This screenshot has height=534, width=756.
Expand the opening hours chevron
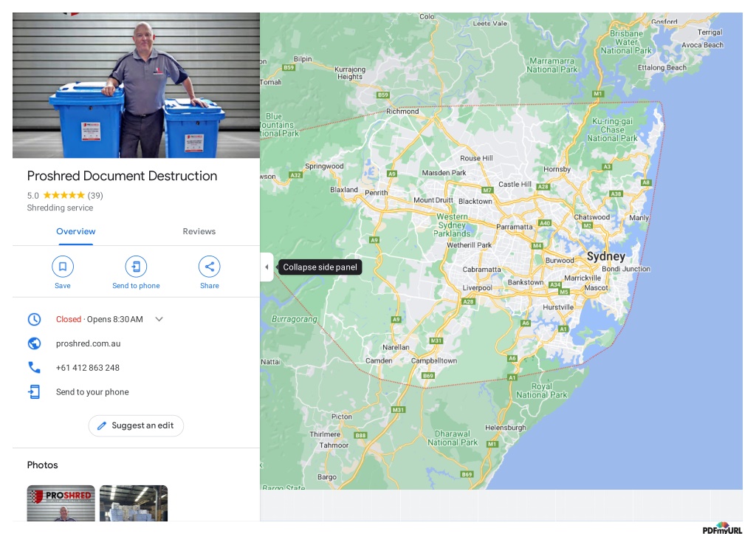point(159,319)
